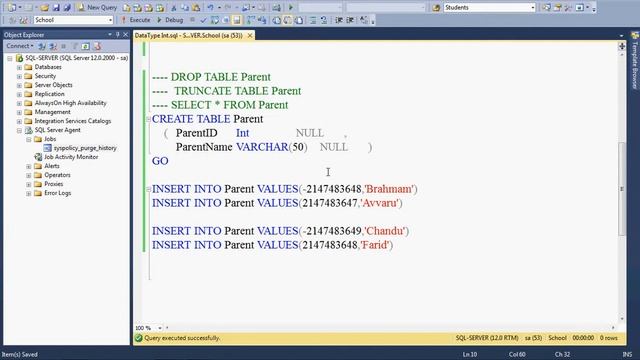Toggle Results to Grid icon

click(288, 20)
